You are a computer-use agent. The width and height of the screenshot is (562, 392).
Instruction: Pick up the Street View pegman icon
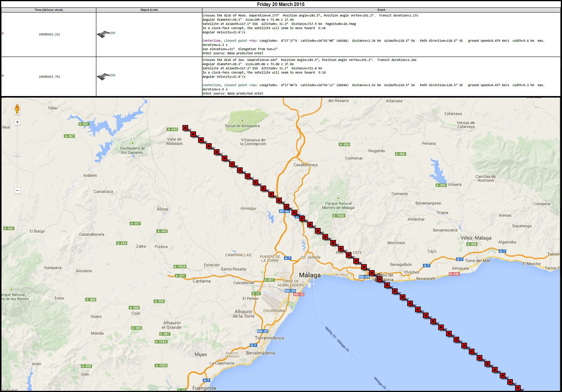coord(17,109)
